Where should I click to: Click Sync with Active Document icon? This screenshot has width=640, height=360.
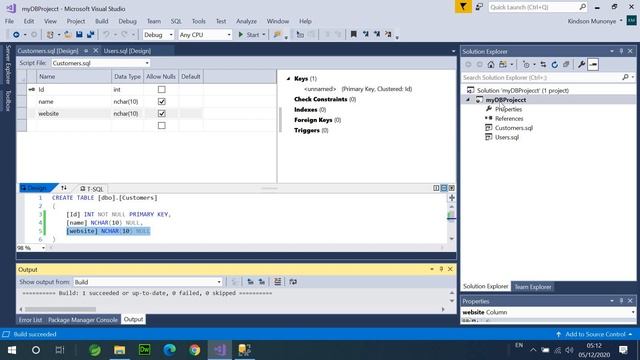pos(543,64)
